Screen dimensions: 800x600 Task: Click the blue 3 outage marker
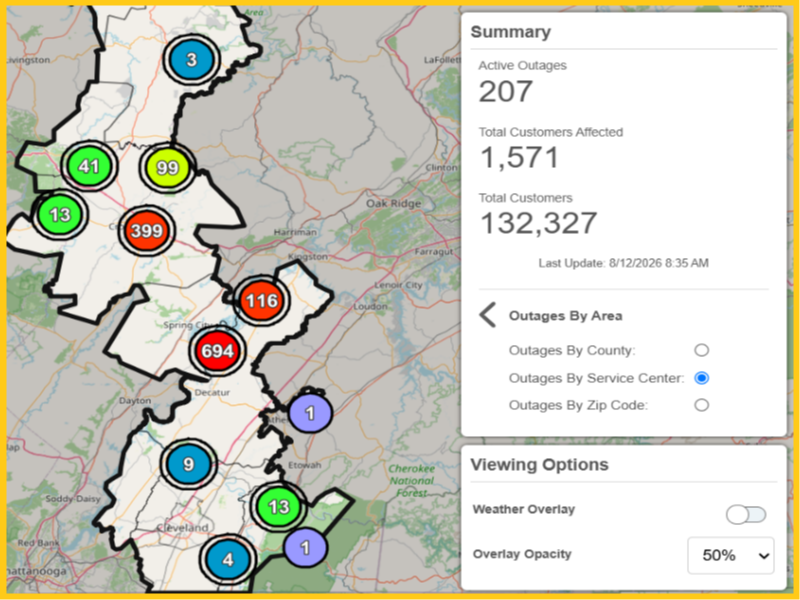[191, 60]
